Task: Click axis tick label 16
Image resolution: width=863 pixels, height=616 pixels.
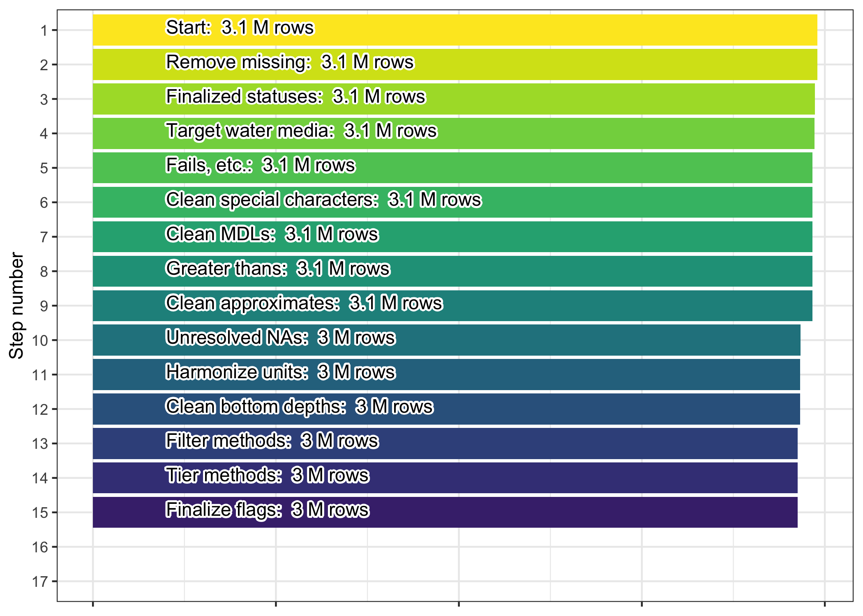Action: point(40,547)
